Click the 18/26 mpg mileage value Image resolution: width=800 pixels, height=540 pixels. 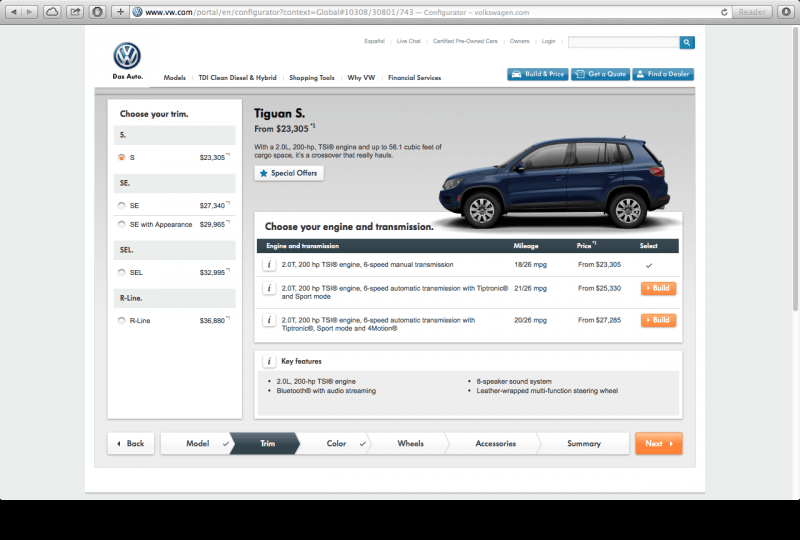pyautogui.click(x=530, y=264)
